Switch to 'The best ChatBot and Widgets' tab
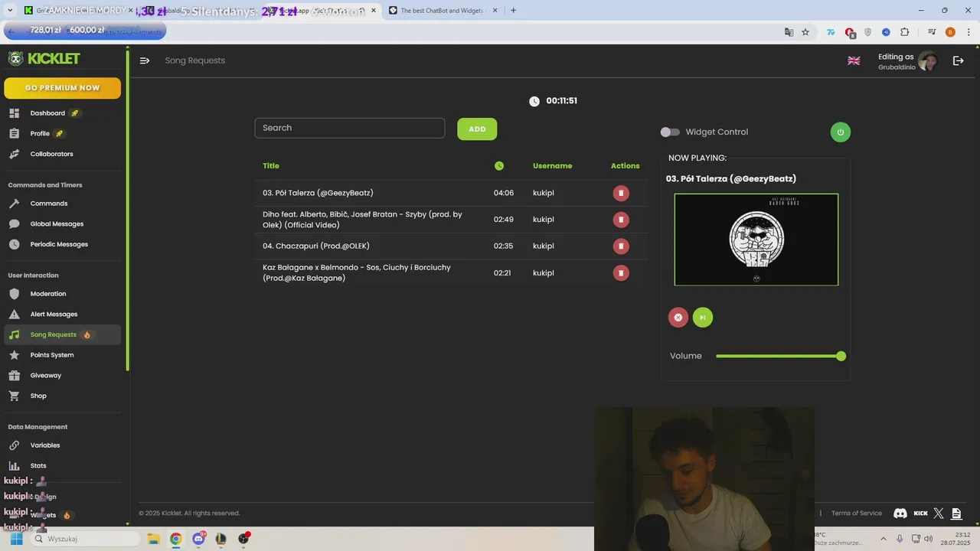 443,10
